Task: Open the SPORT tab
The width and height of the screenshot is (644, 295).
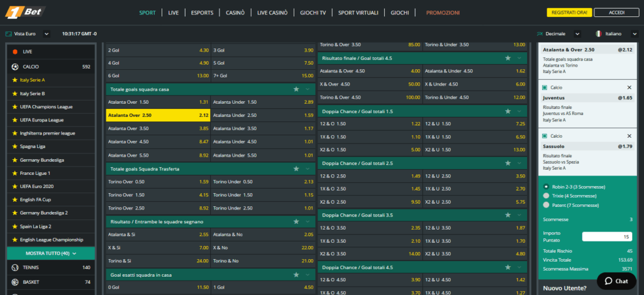Action: click(147, 13)
